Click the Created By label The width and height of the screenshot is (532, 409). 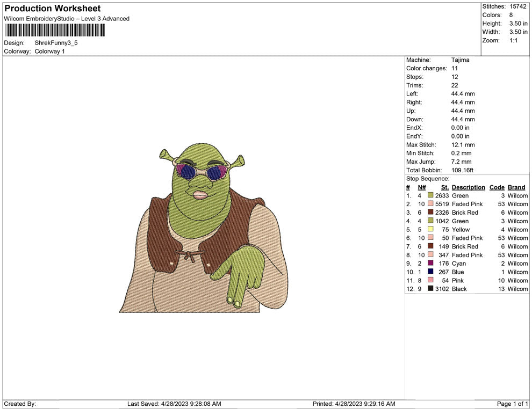point(20,404)
